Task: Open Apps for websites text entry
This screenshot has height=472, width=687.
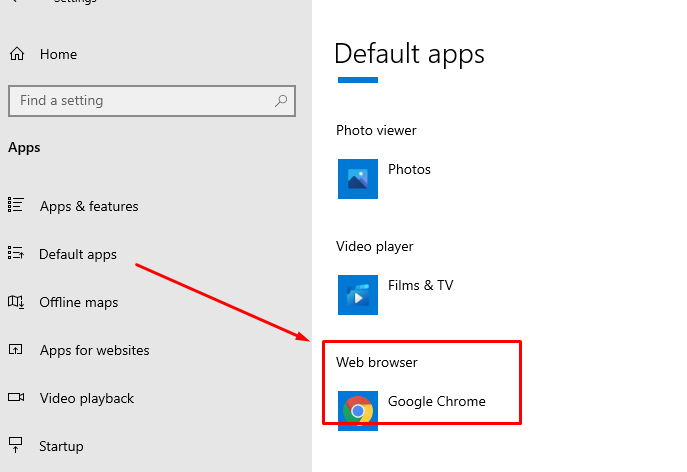Action: (95, 350)
